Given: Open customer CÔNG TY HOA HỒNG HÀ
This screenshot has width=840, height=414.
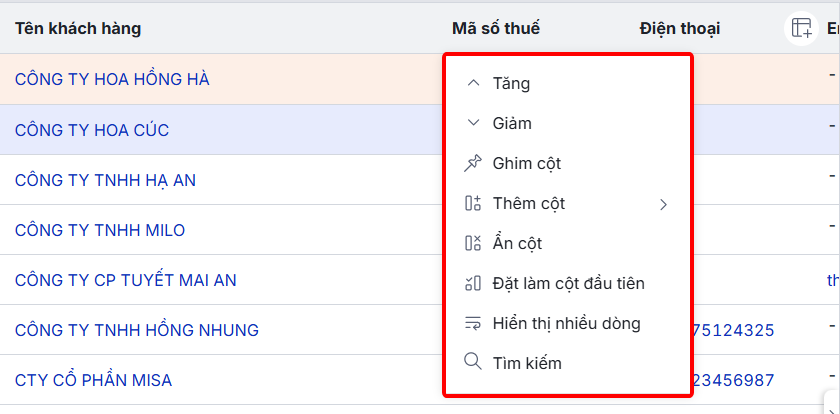Looking at the screenshot, I should pos(112,79).
